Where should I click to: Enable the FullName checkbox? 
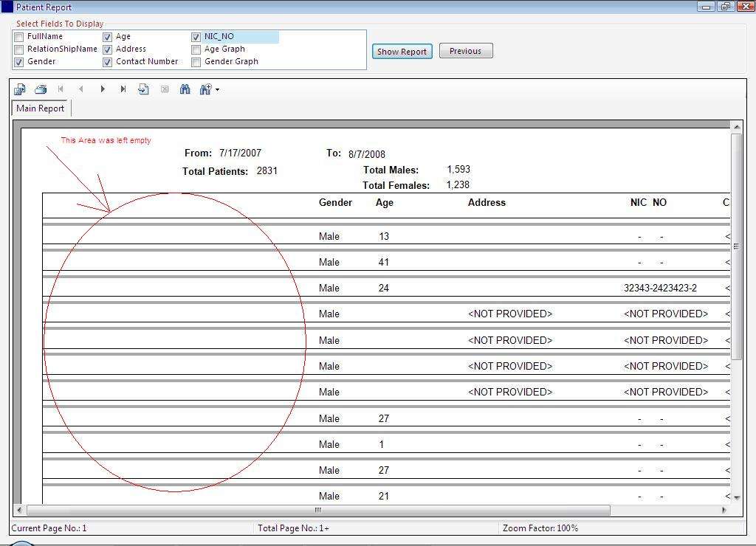(x=18, y=37)
